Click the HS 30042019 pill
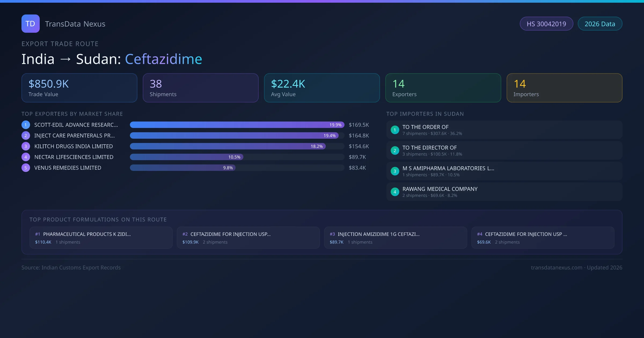 tap(546, 24)
